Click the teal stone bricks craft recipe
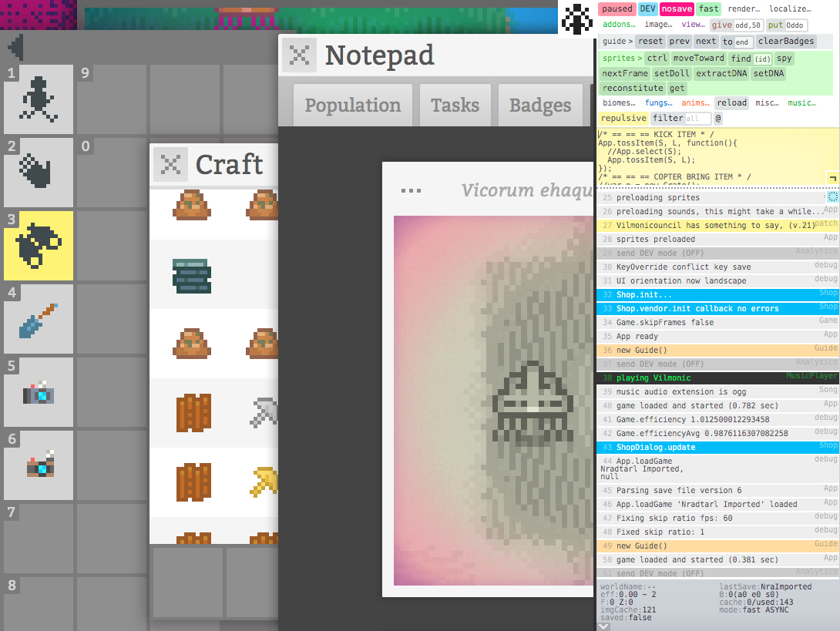This screenshot has height=631, width=840. pyautogui.click(x=191, y=275)
